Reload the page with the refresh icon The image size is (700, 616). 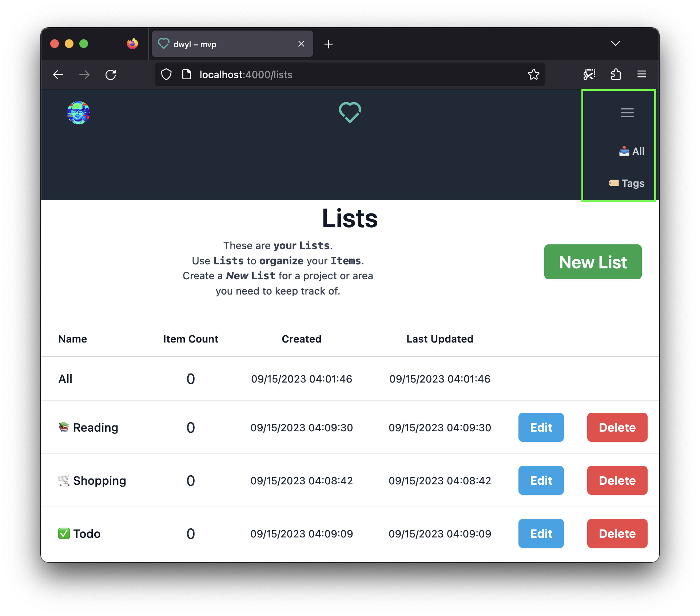coord(111,74)
